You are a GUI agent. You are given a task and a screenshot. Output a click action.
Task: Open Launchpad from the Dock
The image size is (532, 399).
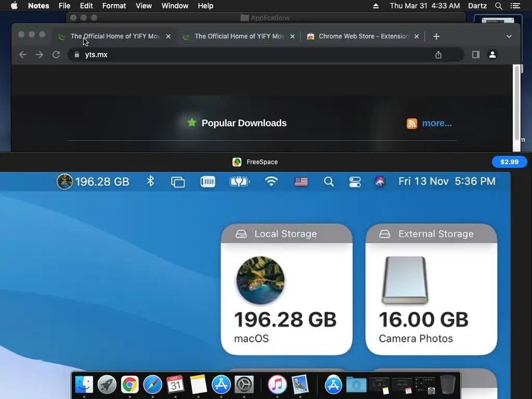pos(107,384)
